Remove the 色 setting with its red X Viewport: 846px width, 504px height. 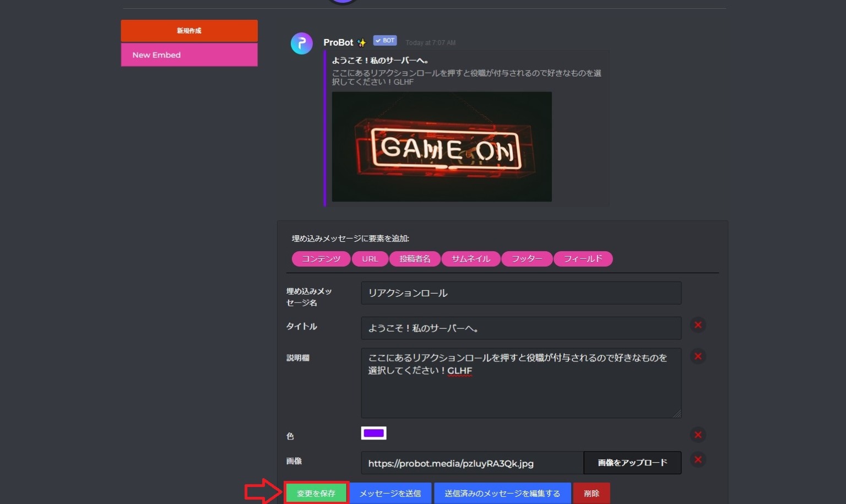pyautogui.click(x=697, y=435)
